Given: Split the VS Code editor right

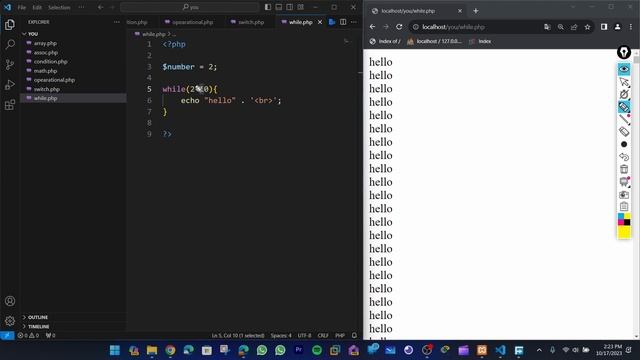Looking at the screenshot, I should pyautogui.click(x=343, y=22).
